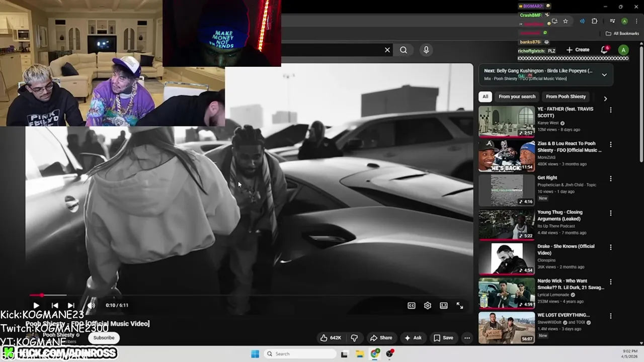Viewport: 644px width, 362px height.
Task: Subscribe to Pooh Shiesty channel
Action: pyautogui.click(x=104, y=338)
